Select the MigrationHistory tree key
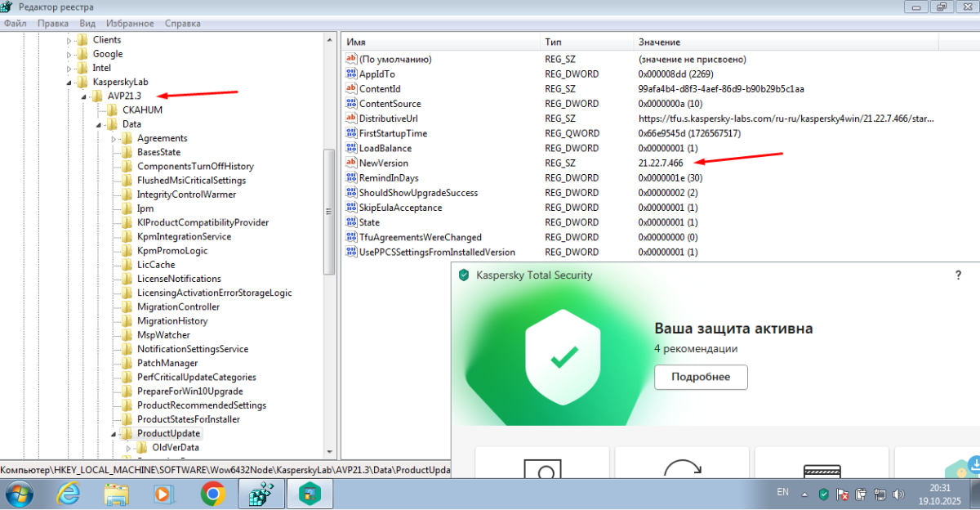This screenshot has height=510, width=980. pos(172,321)
